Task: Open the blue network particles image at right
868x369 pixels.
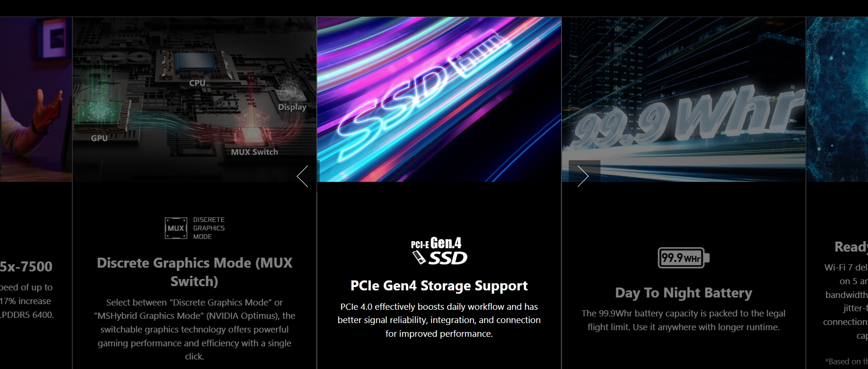Action: pyautogui.click(x=837, y=99)
